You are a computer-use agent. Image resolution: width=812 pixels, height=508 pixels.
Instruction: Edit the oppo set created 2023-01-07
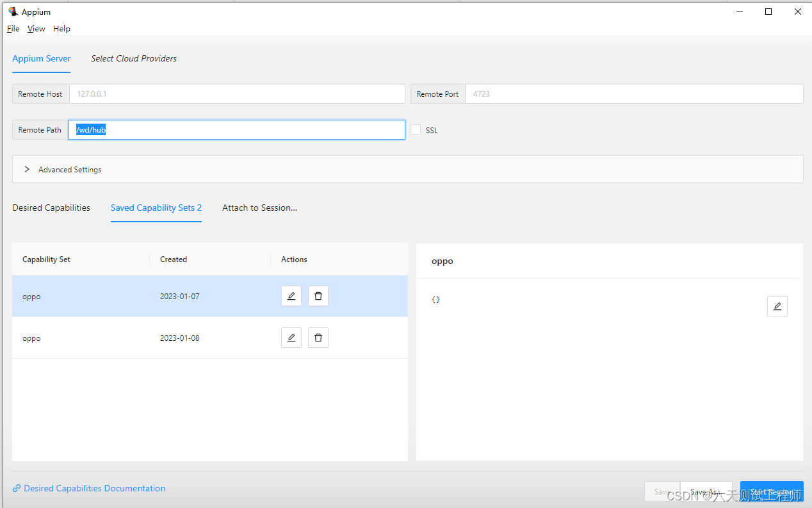[291, 296]
